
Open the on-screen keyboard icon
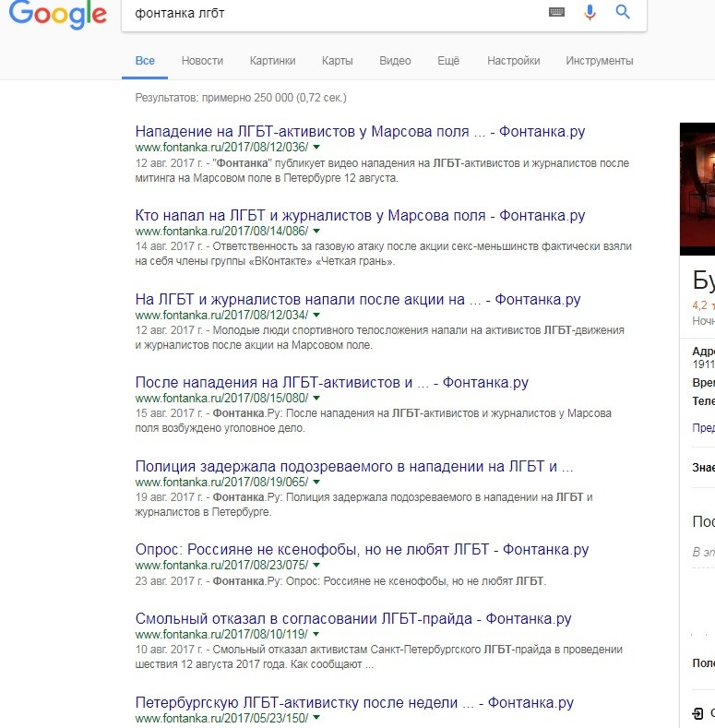pos(556,13)
